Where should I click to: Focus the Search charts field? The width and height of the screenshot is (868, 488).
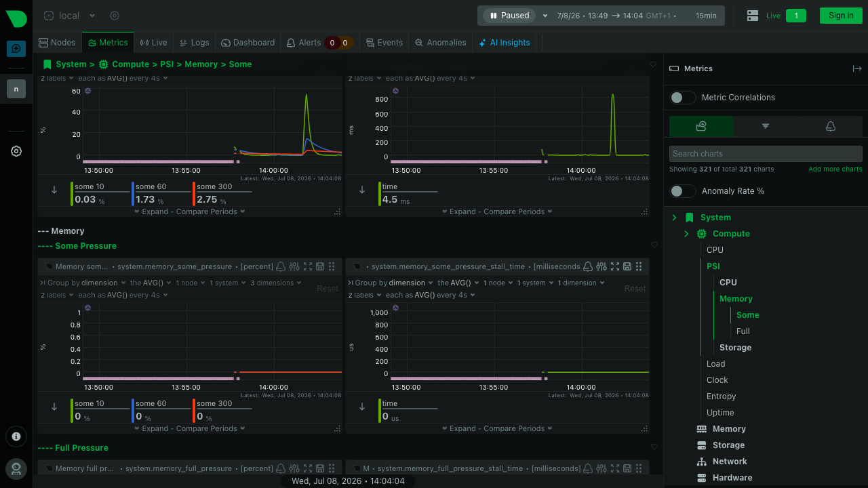point(766,154)
